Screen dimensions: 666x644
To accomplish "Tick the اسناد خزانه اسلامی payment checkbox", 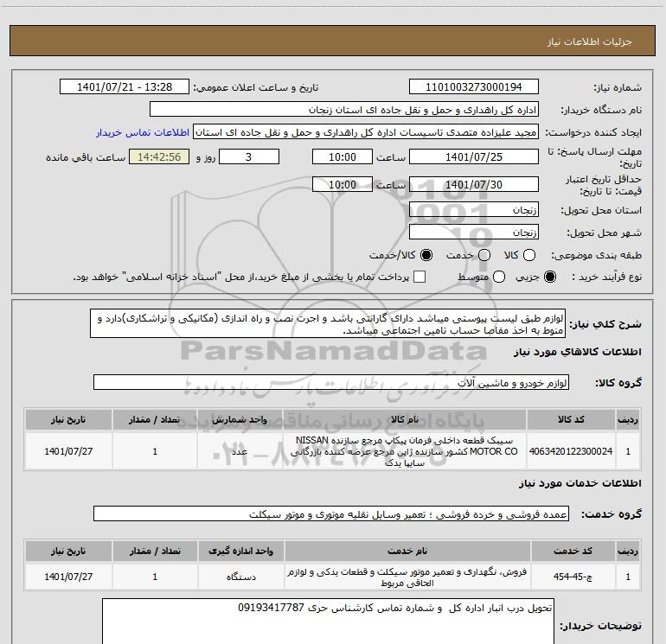I will point(419,277).
